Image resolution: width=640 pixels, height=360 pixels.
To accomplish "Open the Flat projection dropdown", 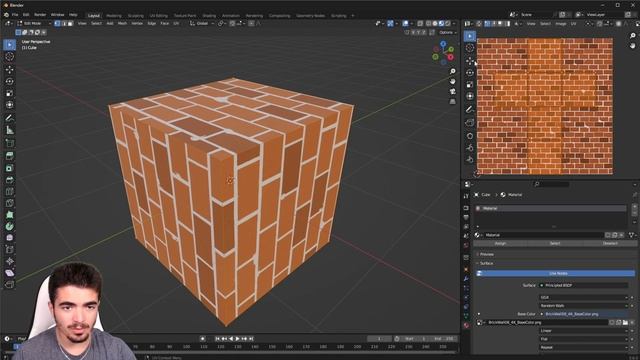I will 584,339.
